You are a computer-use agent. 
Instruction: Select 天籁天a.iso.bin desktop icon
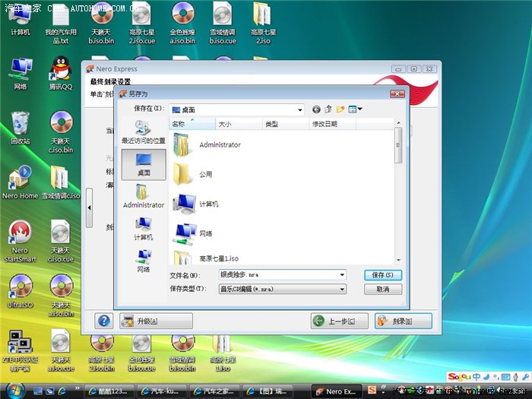pos(61,296)
